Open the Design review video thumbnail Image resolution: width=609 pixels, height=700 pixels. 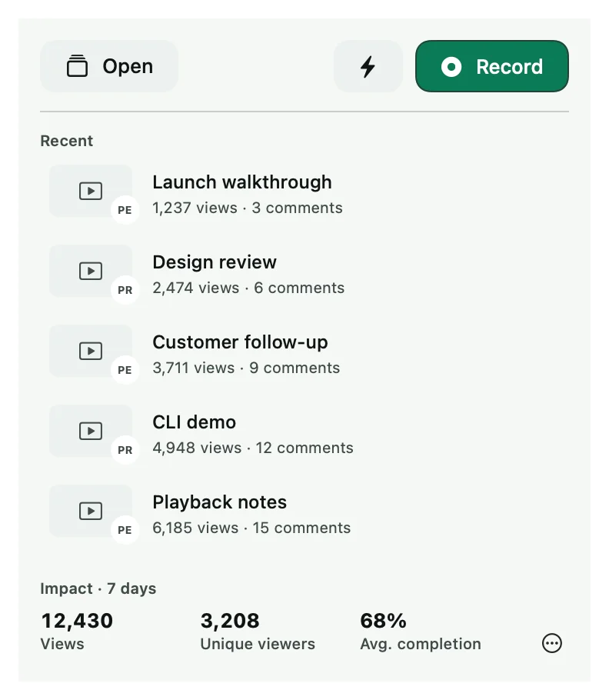91,271
